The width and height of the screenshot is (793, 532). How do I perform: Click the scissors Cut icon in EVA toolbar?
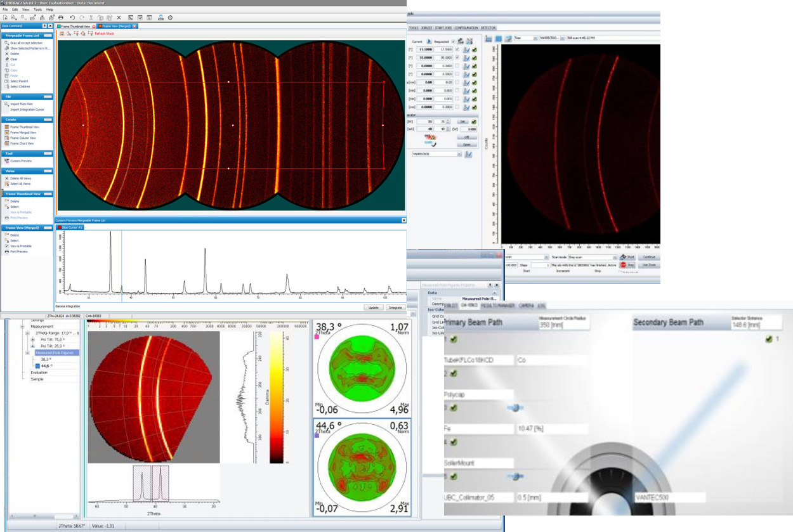pyautogui.click(x=91, y=17)
